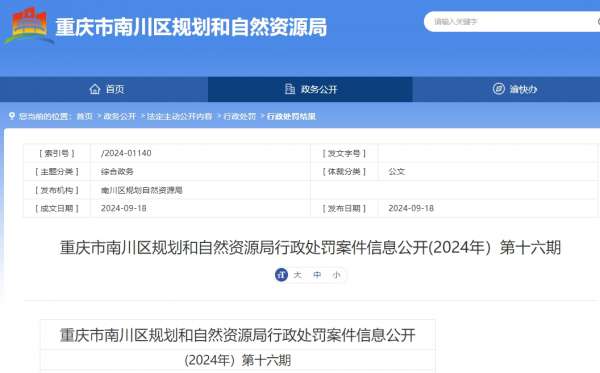Click table heading 行政处罚案件信息公开 in article body

(238, 335)
